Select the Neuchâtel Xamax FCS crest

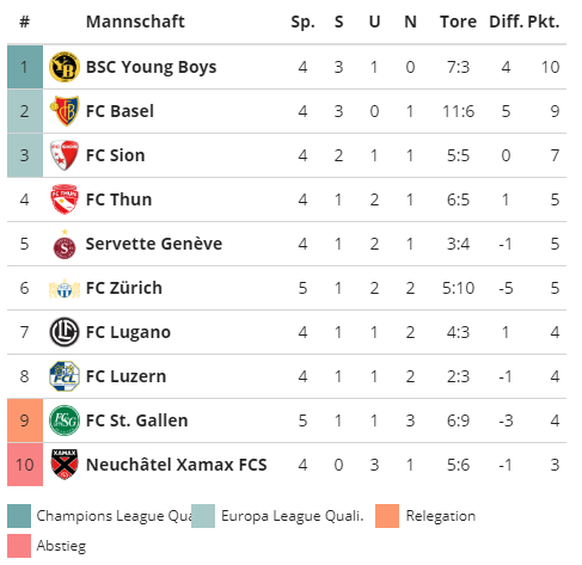point(64,464)
